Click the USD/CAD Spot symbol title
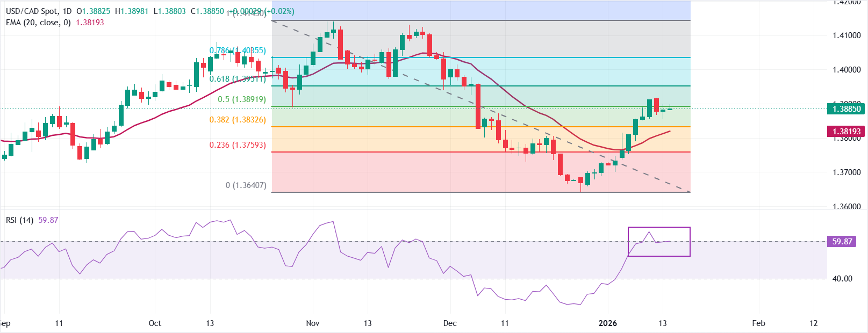The width and height of the screenshot is (868, 333). coord(32,11)
